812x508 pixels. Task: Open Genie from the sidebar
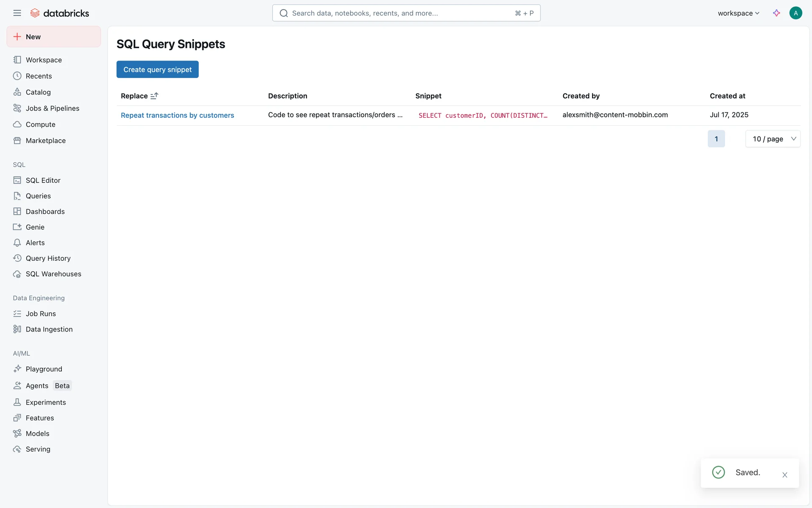(35, 227)
